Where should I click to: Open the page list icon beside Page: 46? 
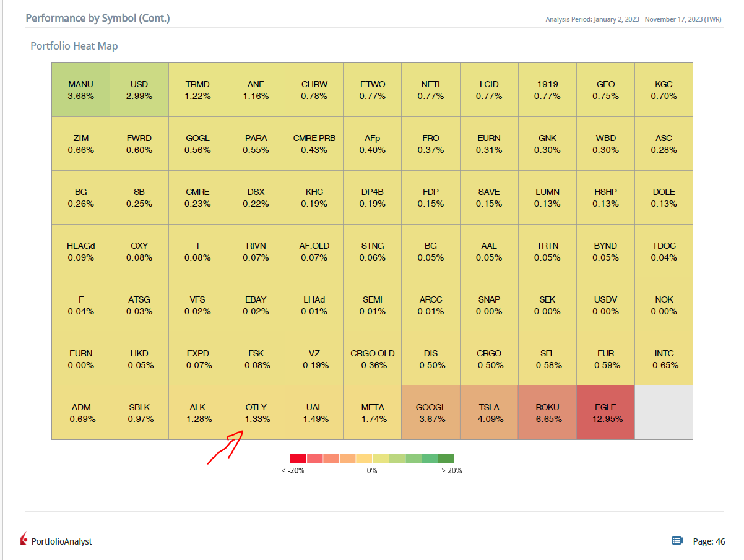677,541
